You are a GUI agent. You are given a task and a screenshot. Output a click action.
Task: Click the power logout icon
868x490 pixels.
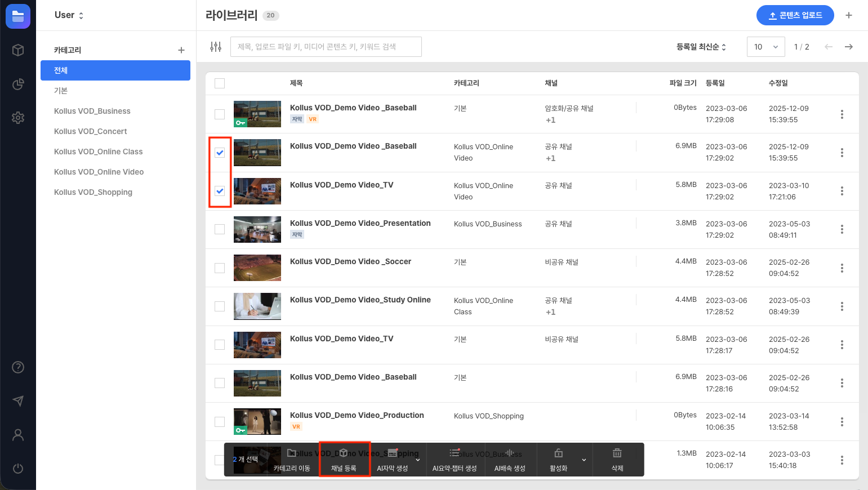(18, 469)
